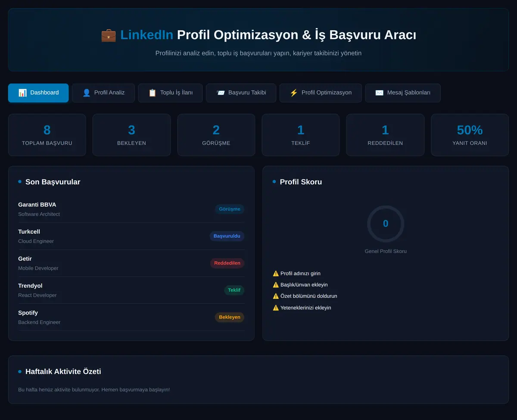Click 'Özet bölümünü doldurun' suggestion text
The image size is (517, 420).
click(x=309, y=296)
